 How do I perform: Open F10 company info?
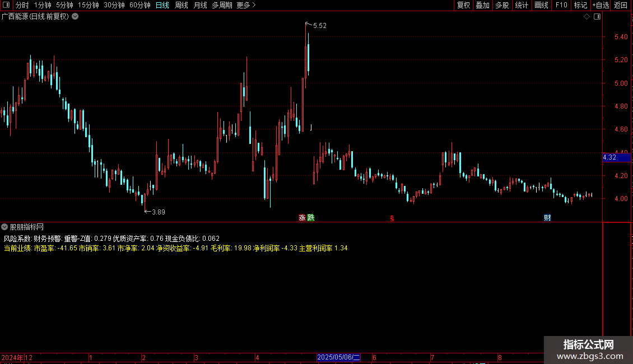(x=561, y=5)
